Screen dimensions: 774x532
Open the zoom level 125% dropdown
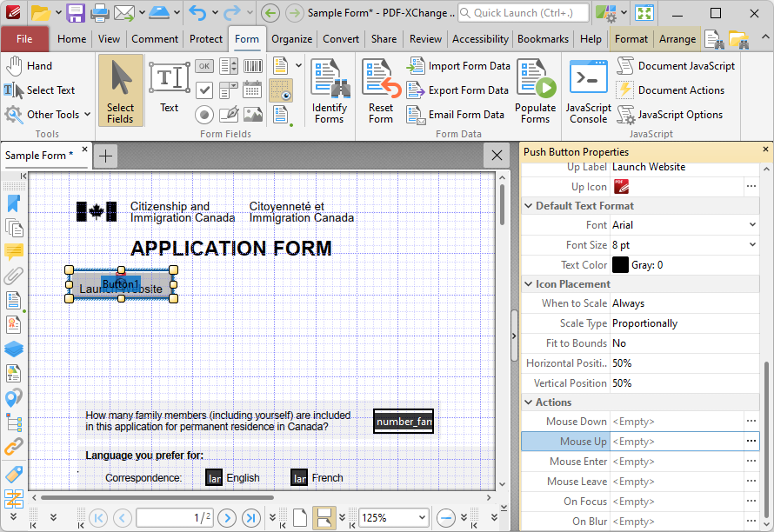tap(422, 518)
